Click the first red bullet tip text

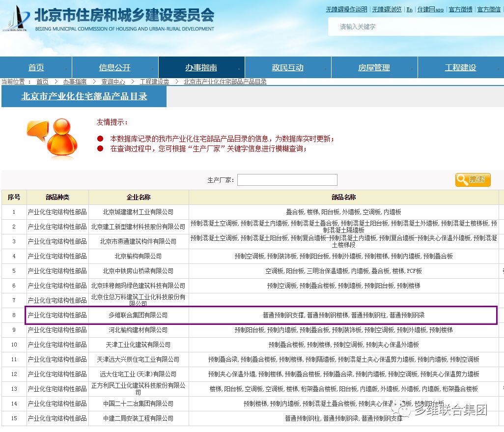pyautogui.click(x=222, y=139)
